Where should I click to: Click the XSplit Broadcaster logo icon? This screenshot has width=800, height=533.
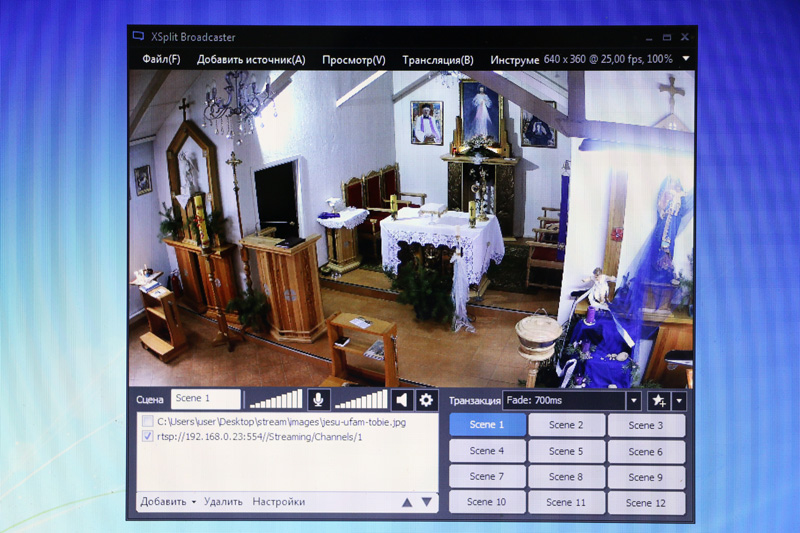[139, 36]
